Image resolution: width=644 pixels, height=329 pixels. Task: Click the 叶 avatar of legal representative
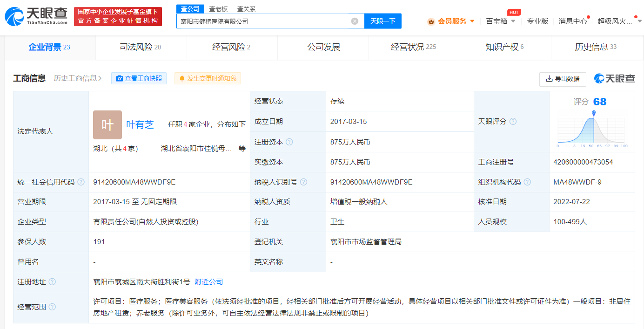click(107, 125)
